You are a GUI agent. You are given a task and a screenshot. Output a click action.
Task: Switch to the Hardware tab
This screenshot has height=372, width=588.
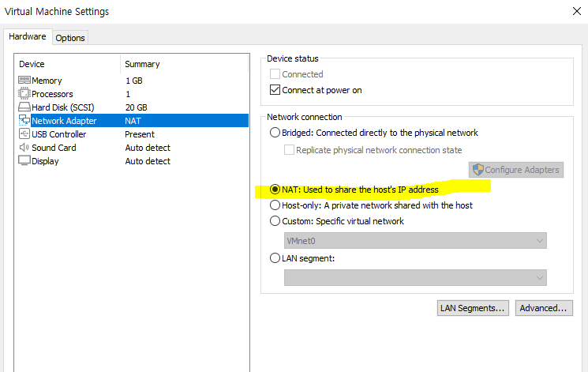pyautogui.click(x=28, y=36)
